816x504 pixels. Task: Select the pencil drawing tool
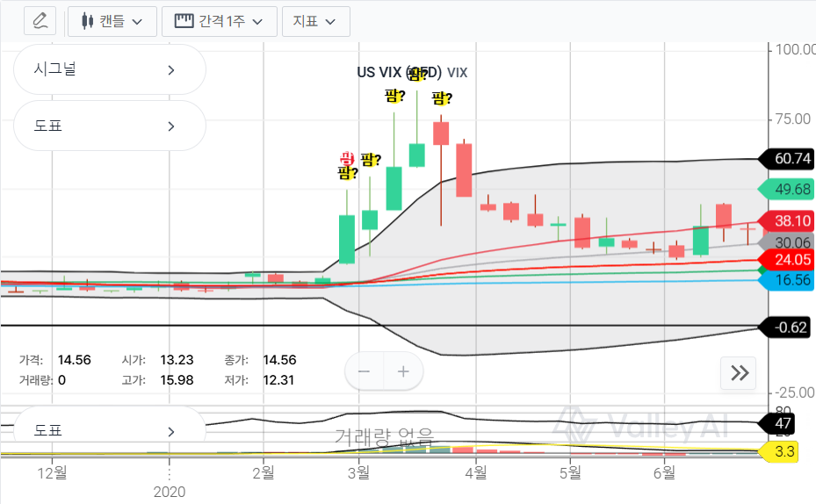[x=39, y=21]
